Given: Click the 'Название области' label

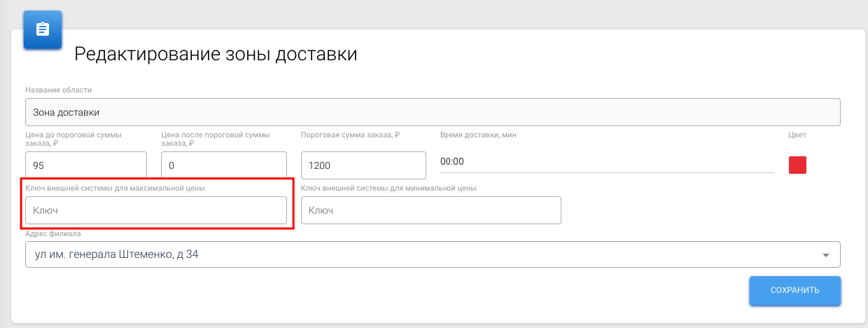Looking at the screenshot, I should tap(59, 90).
